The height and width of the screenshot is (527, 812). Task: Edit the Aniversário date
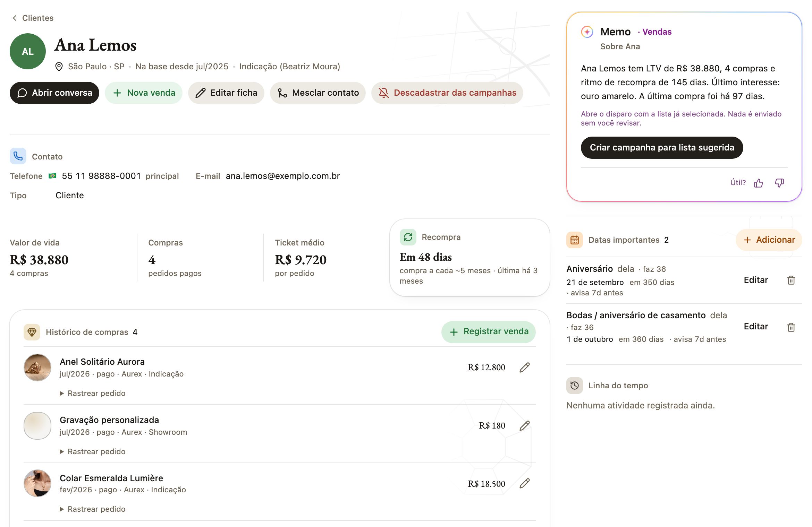(x=756, y=280)
